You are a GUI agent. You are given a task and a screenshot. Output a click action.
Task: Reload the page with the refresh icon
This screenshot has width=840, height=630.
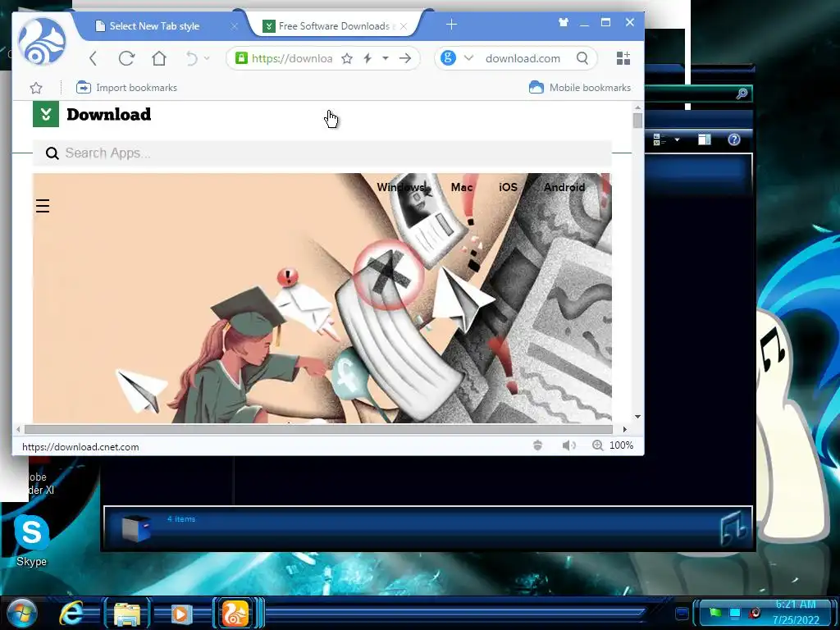click(126, 58)
